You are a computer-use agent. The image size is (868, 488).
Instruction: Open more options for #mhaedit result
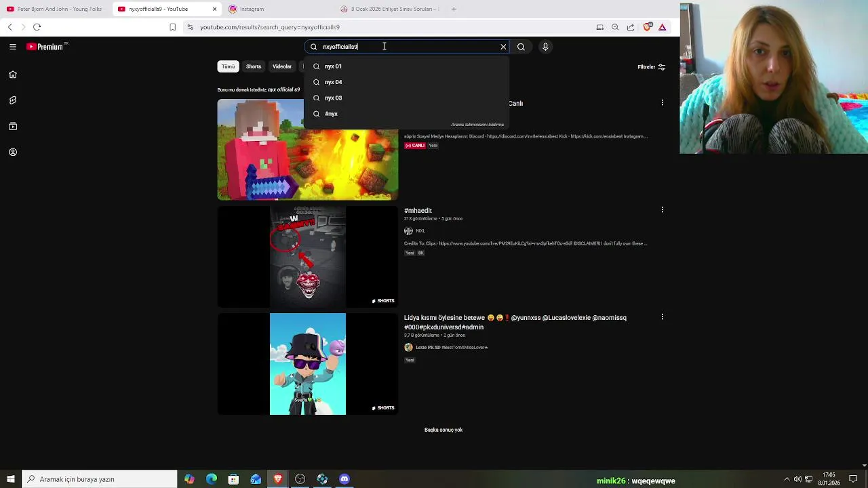pos(663,210)
